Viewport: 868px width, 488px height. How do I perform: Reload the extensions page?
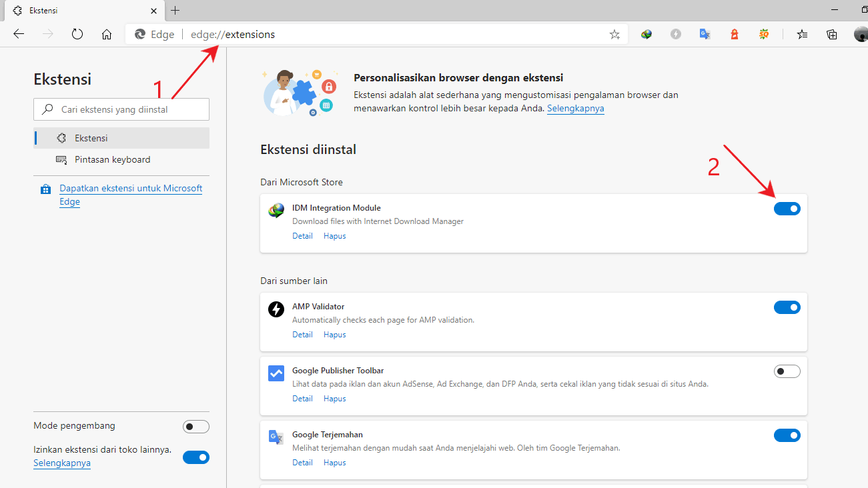pos(77,34)
